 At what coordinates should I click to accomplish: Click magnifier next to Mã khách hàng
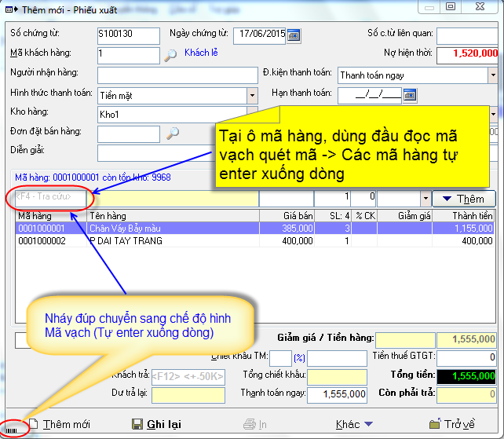(x=170, y=55)
